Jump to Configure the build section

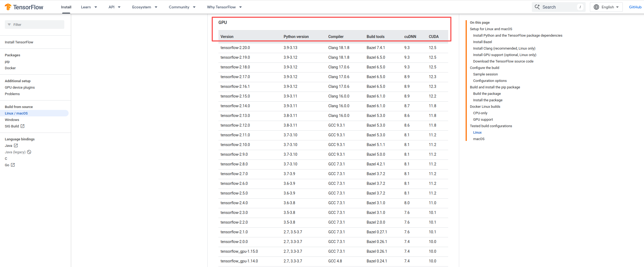pyautogui.click(x=484, y=68)
